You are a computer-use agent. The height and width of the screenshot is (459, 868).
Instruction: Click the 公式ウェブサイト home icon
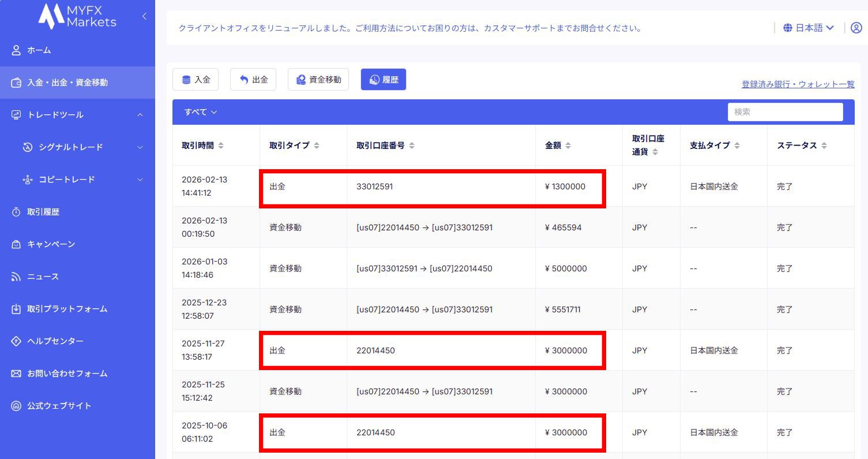[x=16, y=406]
